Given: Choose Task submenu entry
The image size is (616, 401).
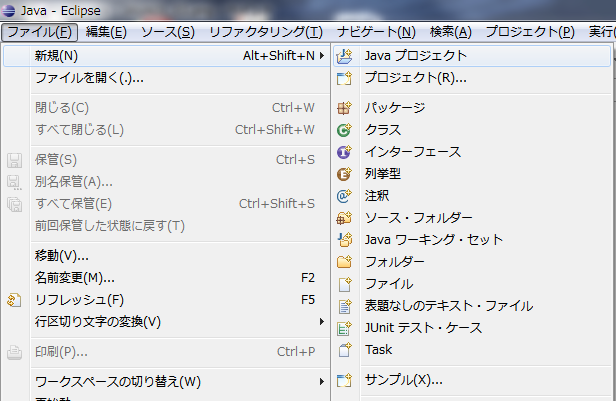Looking at the screenshot, I should (x=473, y=350).
